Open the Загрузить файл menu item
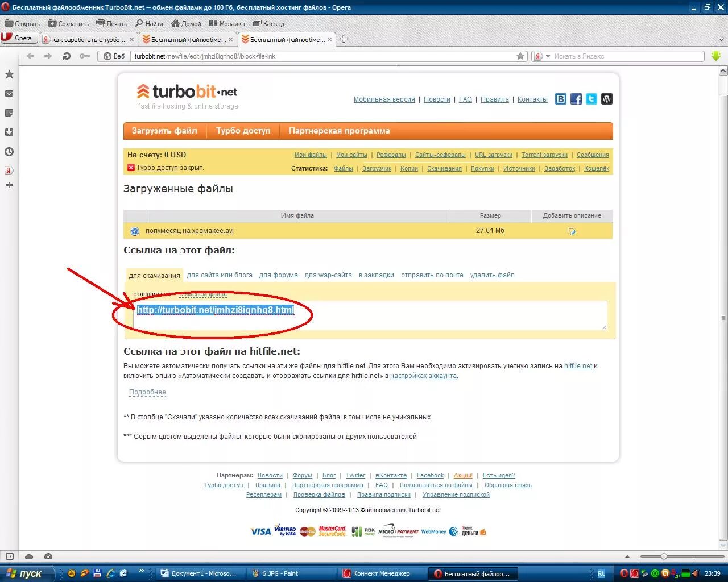 click(164, 131)
